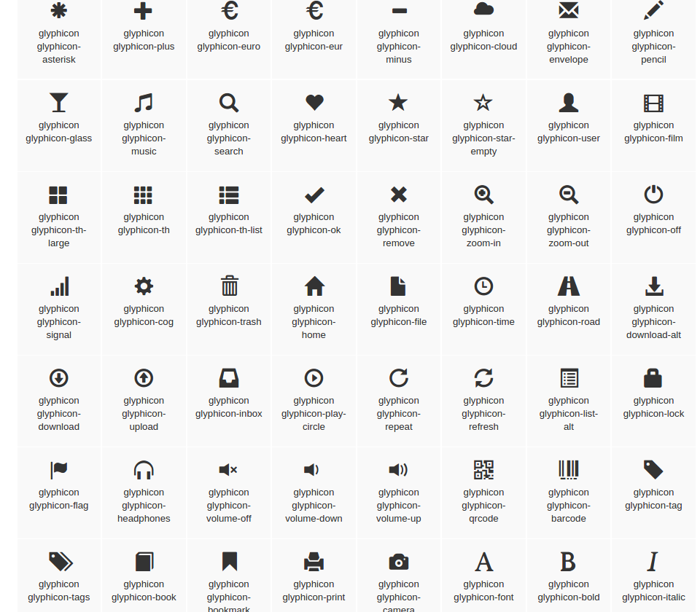Pick the glyphicon-star-empty outline icon

tap(483, 103)
